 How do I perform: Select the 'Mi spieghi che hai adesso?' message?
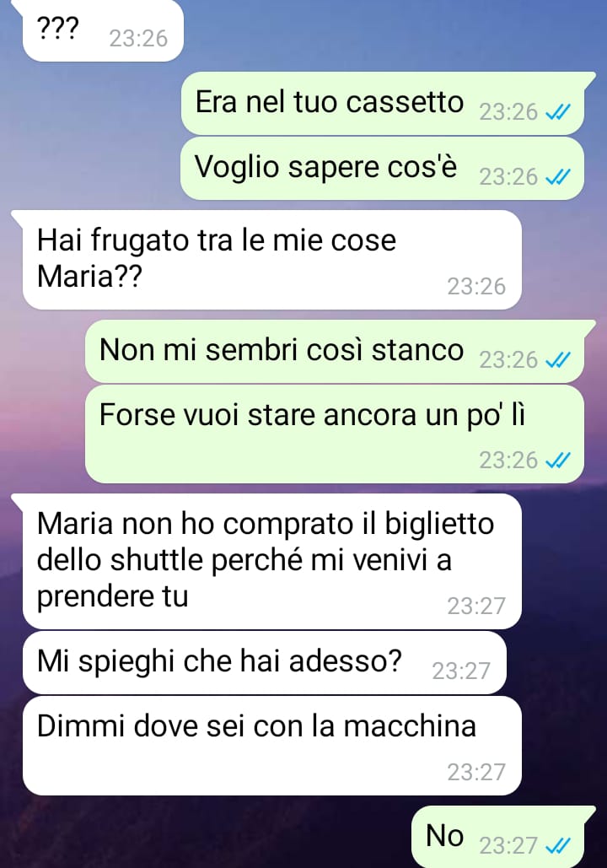click(265, 663)
